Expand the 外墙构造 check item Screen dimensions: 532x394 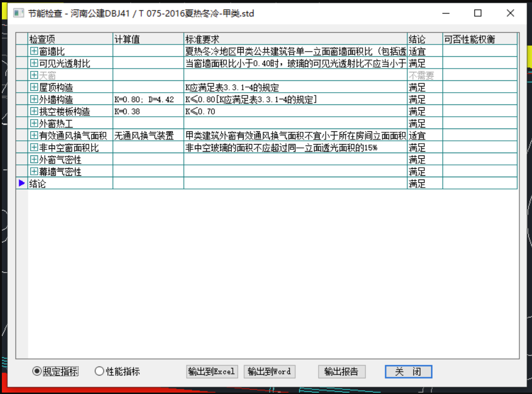34,99
